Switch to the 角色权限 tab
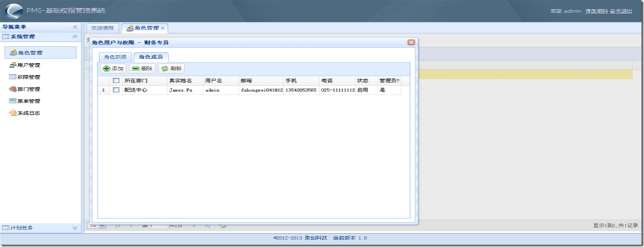This screenshot has width=644, height=247. point(115,57)
